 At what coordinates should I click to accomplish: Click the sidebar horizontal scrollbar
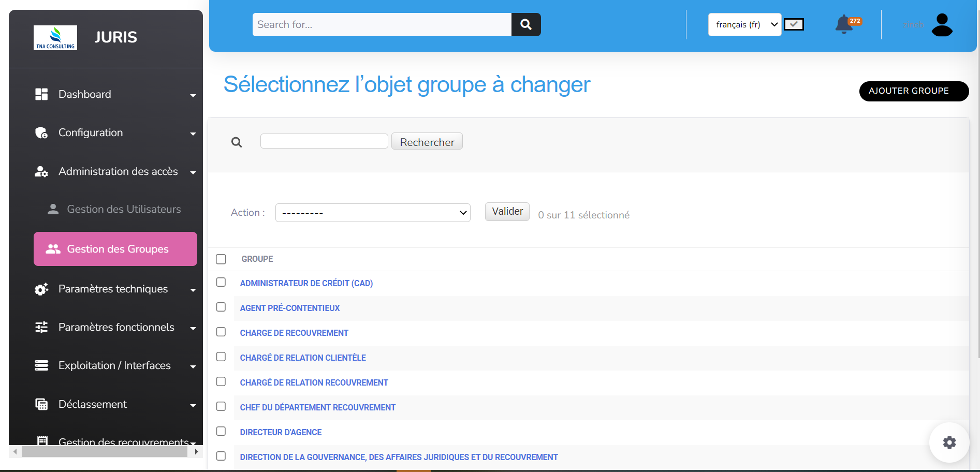tap(104, 452)
